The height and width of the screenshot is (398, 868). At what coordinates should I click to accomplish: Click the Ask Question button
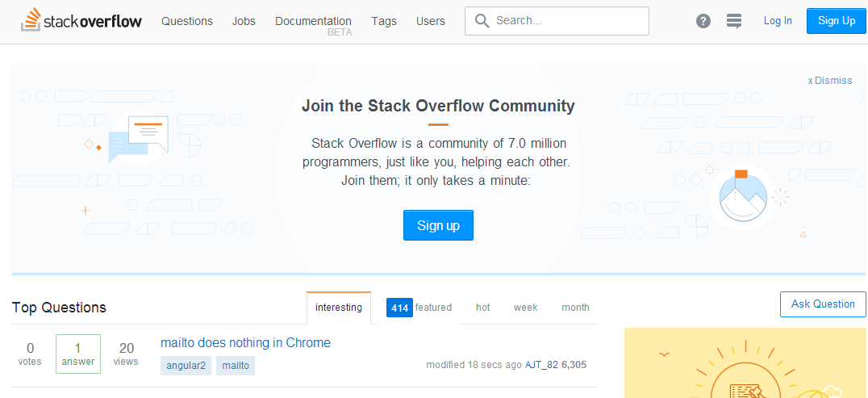(823, 304)
